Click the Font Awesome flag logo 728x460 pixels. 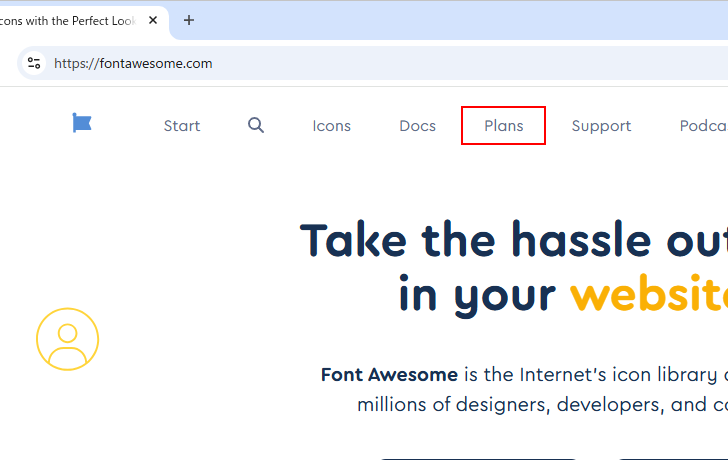(x=82, y=123)
